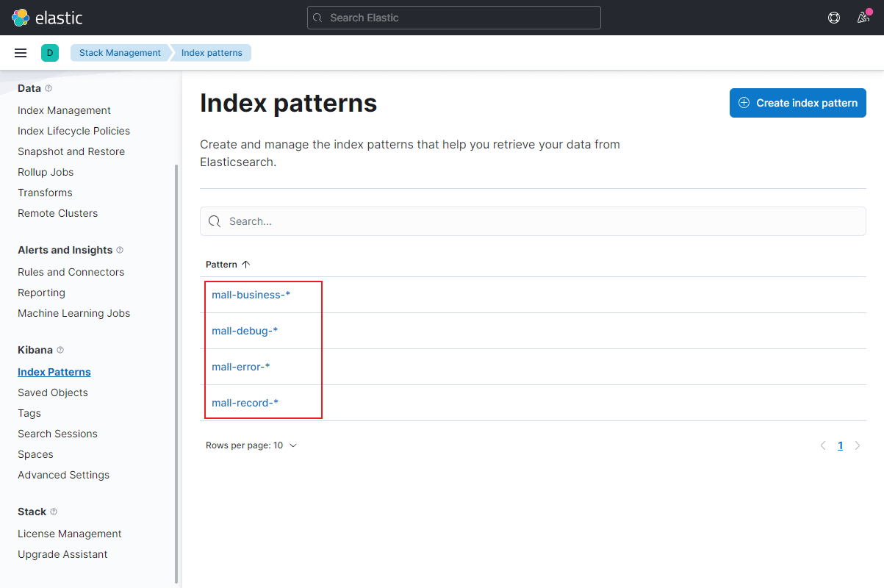Open Remote Clusters page
This screenshot has height=588, width=884.
pos(57,213)
